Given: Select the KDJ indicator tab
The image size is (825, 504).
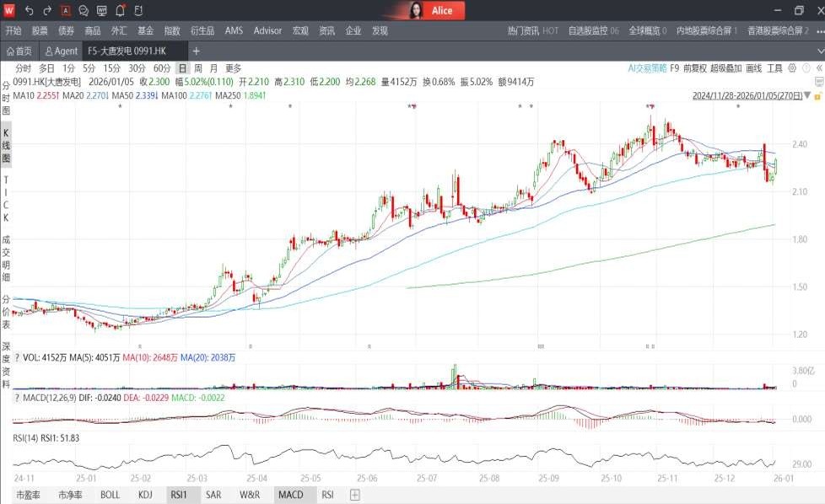Looking at the screenshot, I should 144,495.
